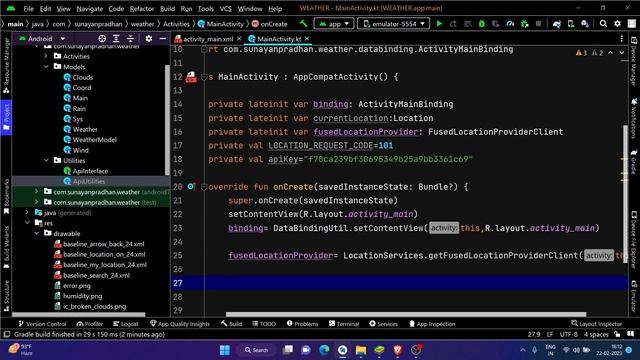Open the profiler gauge icon in toolbar
This screenshot has width=640, height=360.
click(510, 24)
